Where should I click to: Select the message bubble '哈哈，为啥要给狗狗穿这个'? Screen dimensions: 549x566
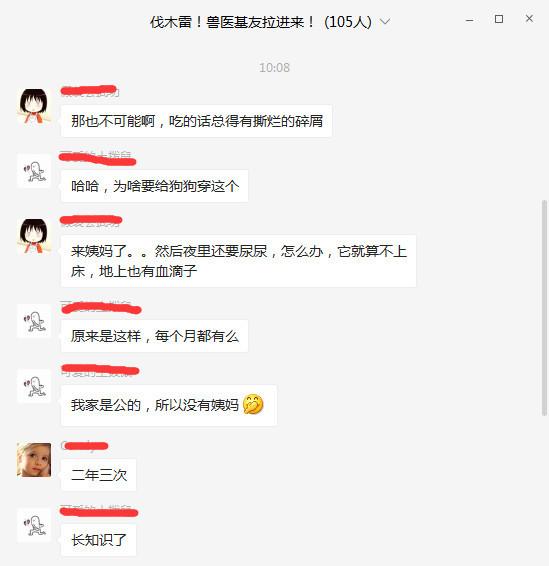tap(154, 186)
